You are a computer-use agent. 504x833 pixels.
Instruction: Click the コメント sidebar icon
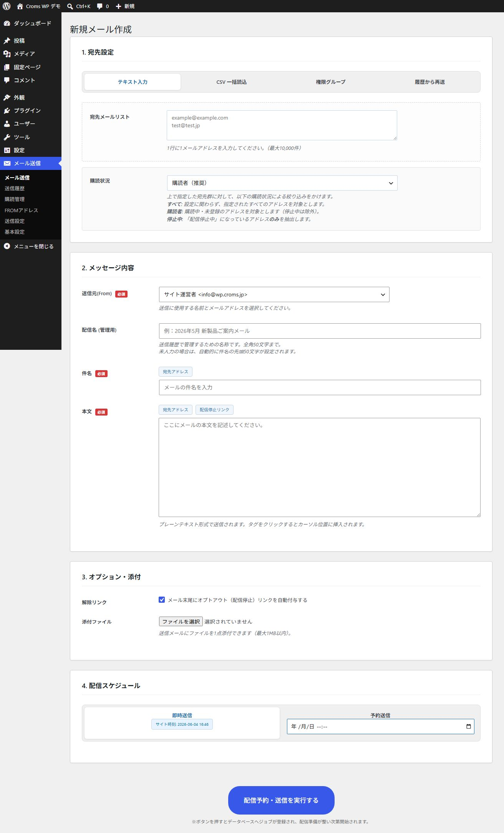(x=7, y=80)
